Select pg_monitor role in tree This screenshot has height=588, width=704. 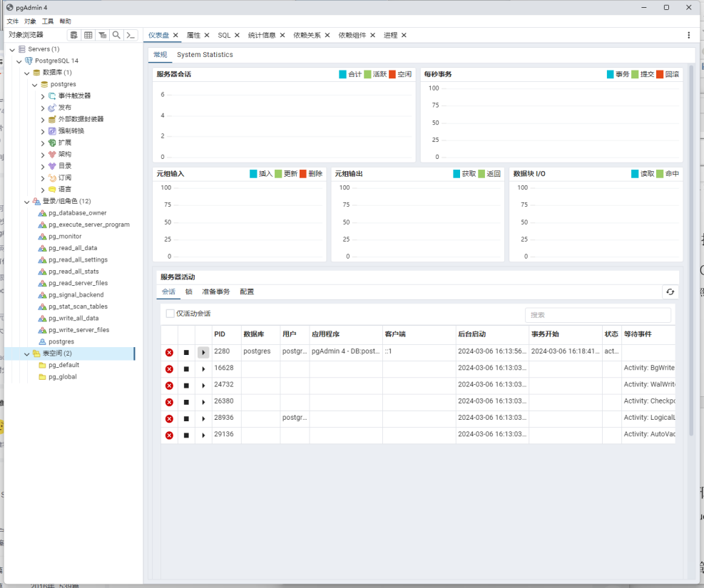(x=65, y=237)
